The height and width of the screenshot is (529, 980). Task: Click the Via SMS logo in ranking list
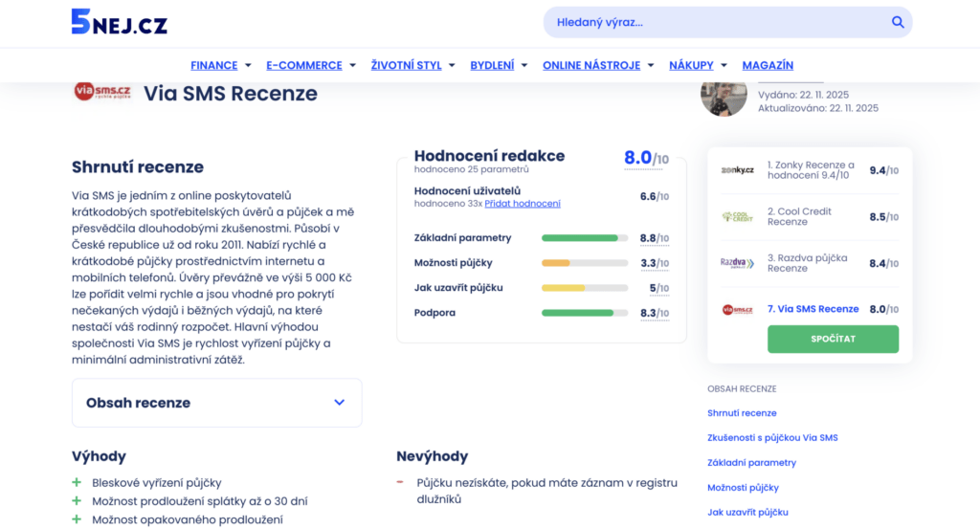pos(737,309)
